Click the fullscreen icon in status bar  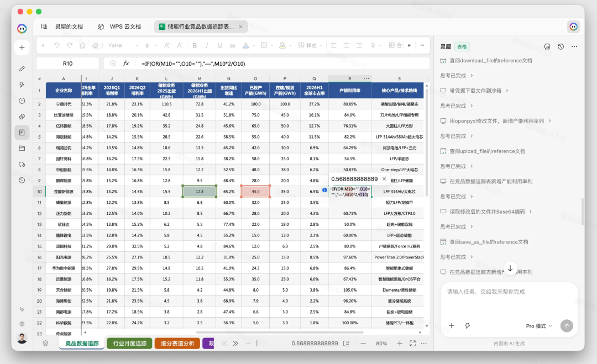pyautogui.click(x=412, y=343)
